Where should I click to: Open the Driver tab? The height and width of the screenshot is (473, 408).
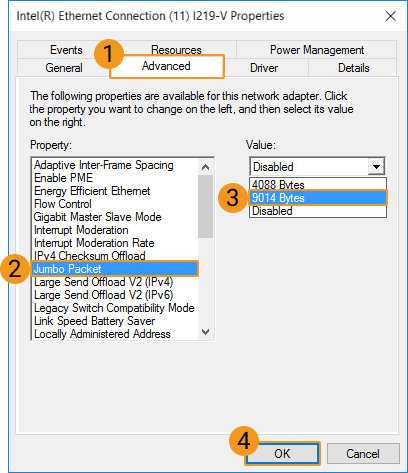tap(264, 68)
